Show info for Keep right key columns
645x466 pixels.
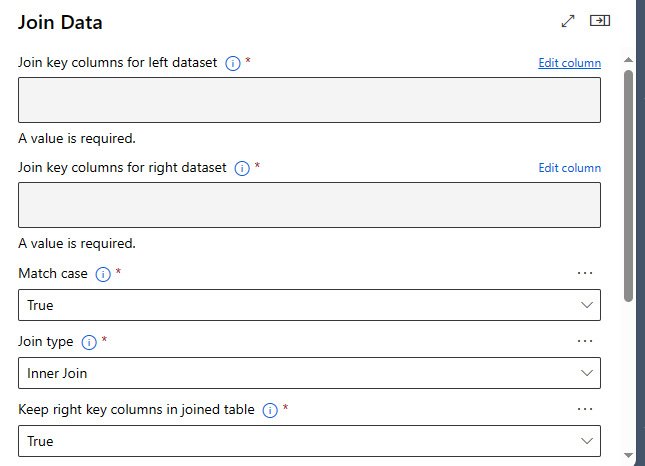[x=270, y=410]
